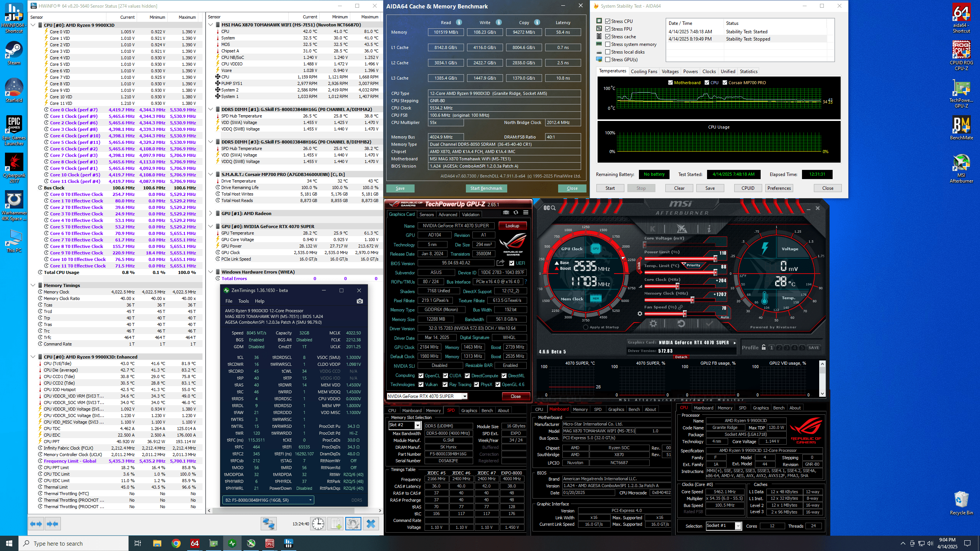Screen dimensions: 980x551
Task: Open HWiNFO sensor settings gear
Action: 353,524
